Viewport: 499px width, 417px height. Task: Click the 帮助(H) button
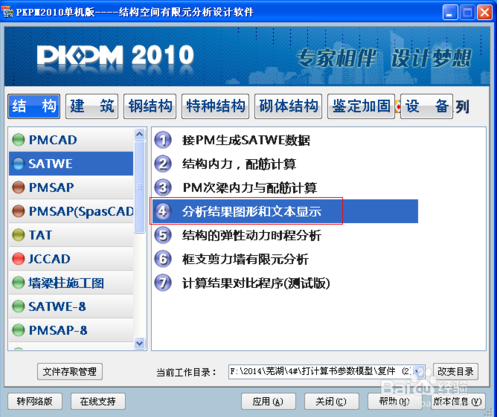click(394, 401)
